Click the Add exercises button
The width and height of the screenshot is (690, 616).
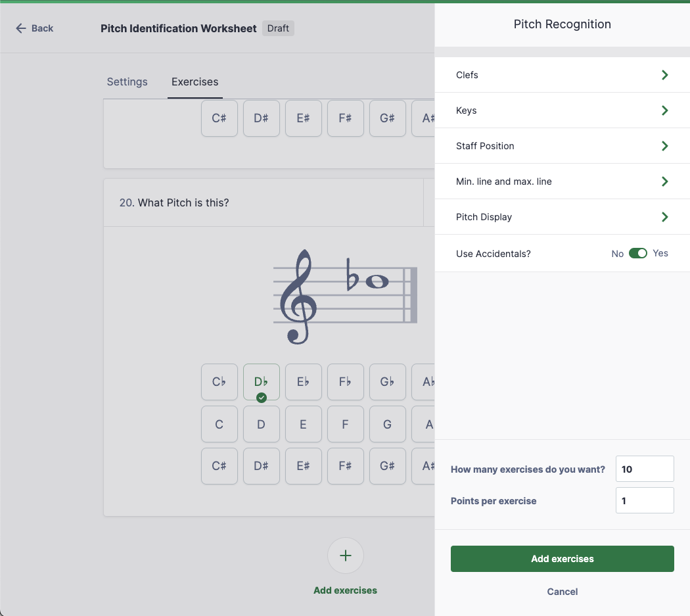[562, 558]
